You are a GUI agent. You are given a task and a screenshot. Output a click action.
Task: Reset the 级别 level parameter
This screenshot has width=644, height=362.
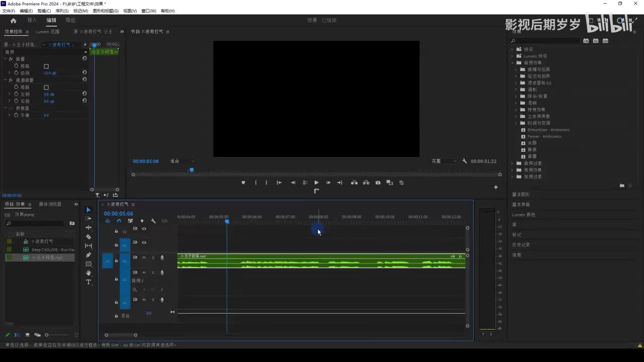point(85,73)
